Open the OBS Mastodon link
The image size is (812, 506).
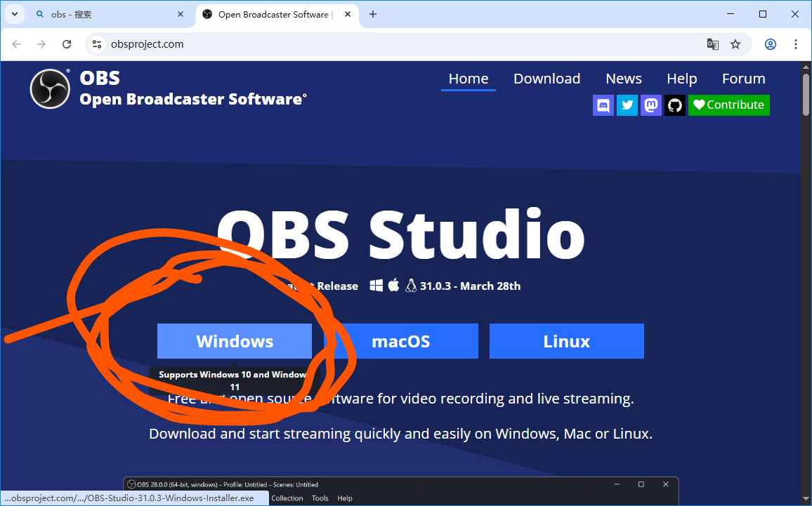pyautogui.click(x=651, y=105)
